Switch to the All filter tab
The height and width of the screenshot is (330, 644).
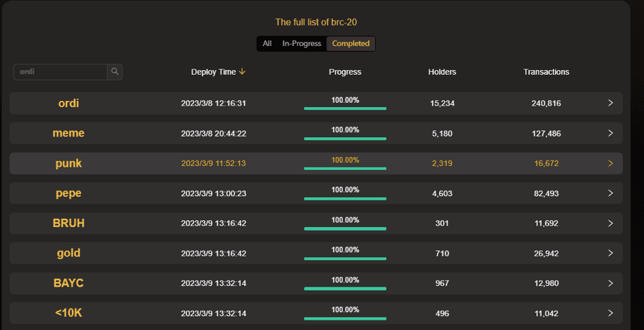click(267, 44)
